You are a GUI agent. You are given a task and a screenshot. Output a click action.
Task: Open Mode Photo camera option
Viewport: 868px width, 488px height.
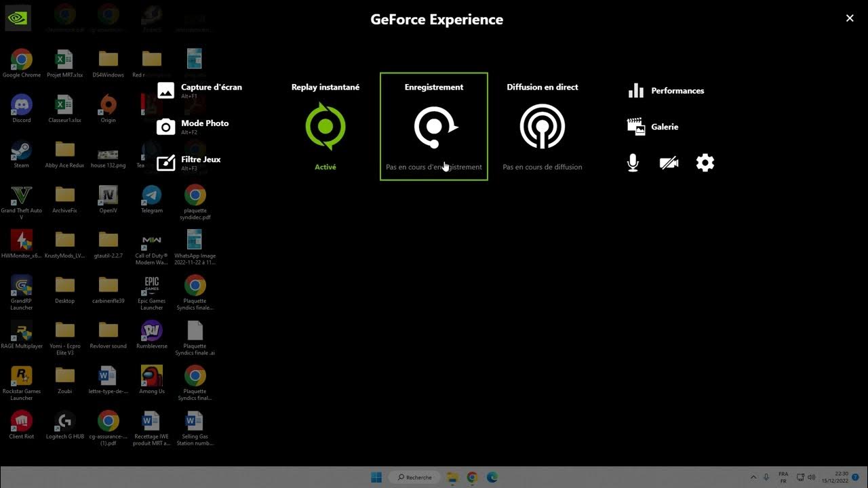193,126
